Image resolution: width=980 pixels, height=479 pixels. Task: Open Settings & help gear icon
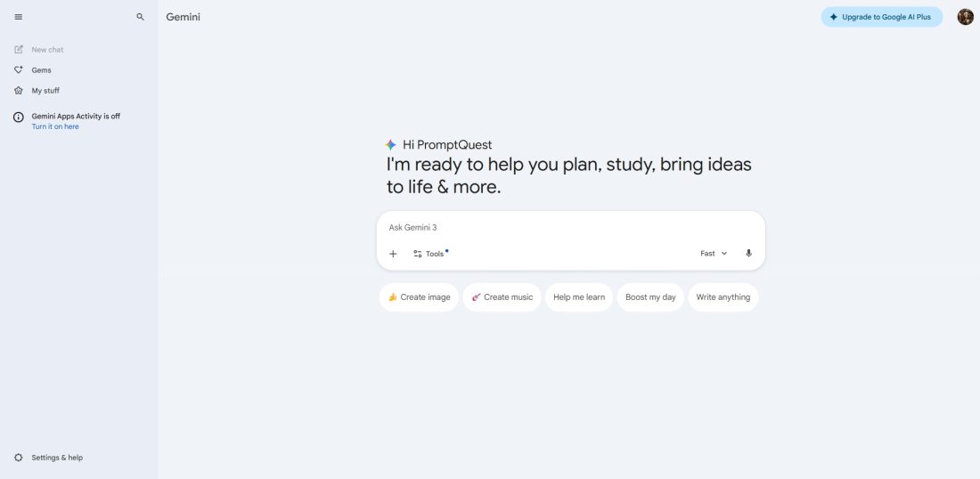click(19, 458)
